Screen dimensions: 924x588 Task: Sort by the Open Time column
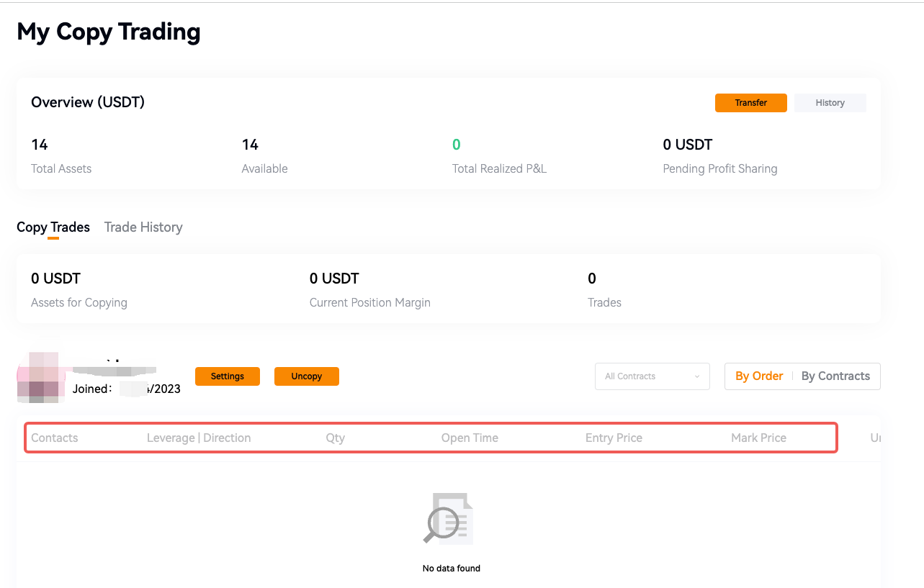point(470,438)
